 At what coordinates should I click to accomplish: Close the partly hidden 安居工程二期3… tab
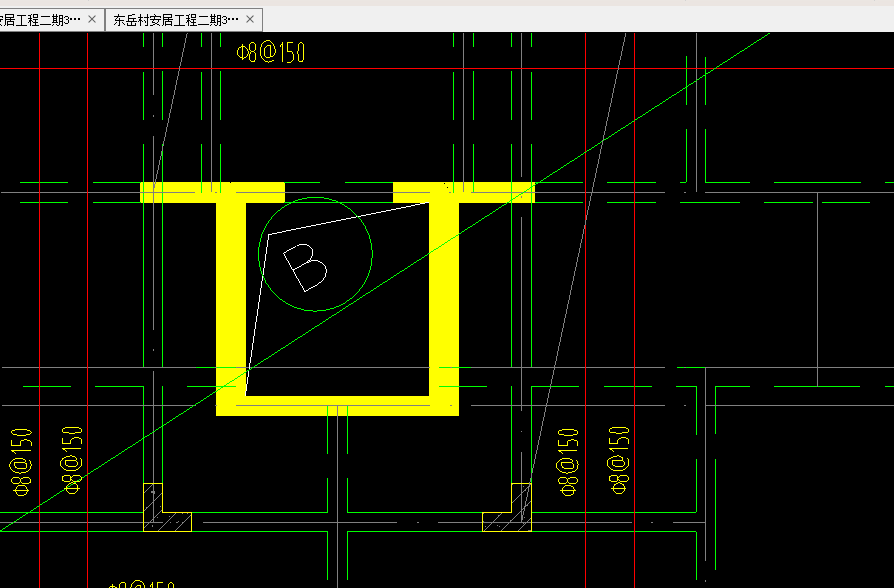[92, 19]
